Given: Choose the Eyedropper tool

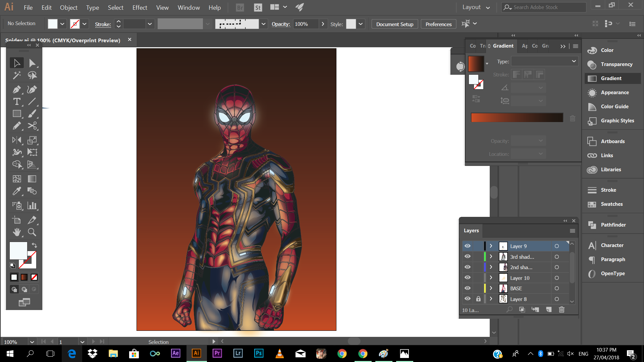Looking at the screenshot, I should [x=17, y=191].
